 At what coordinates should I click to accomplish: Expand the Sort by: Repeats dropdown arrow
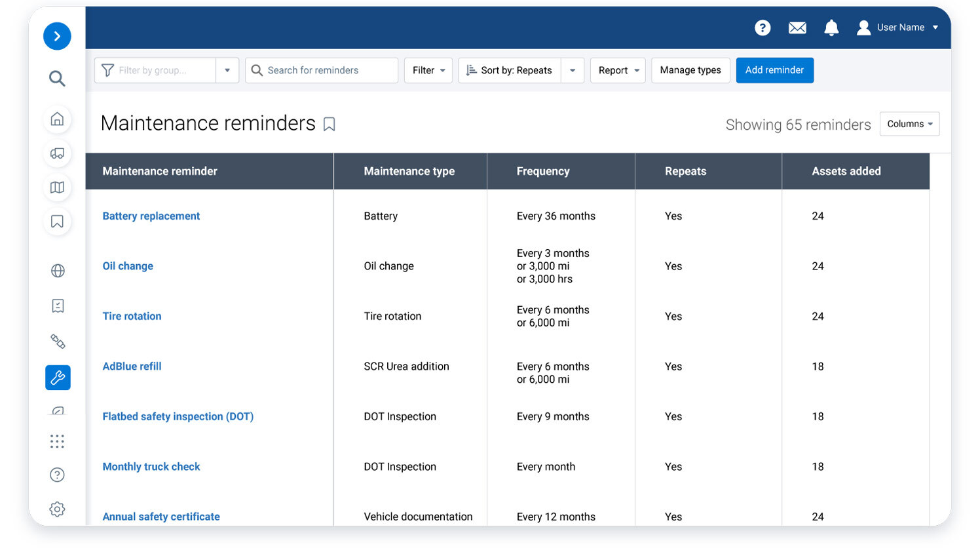pos(573,70)
